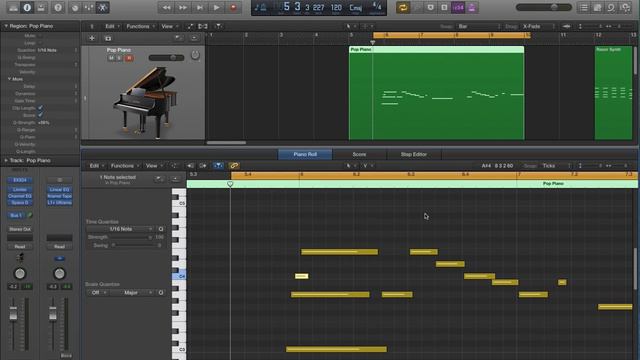Toggle the Editors scissors button
Screen dimensions: 640x360
tap(102, 7)
